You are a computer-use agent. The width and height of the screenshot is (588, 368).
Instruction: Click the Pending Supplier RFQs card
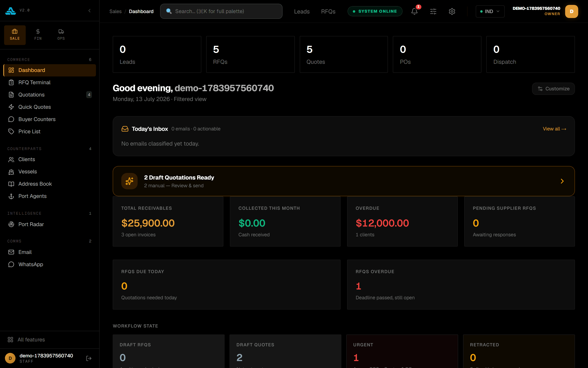(x=519, y=221)
